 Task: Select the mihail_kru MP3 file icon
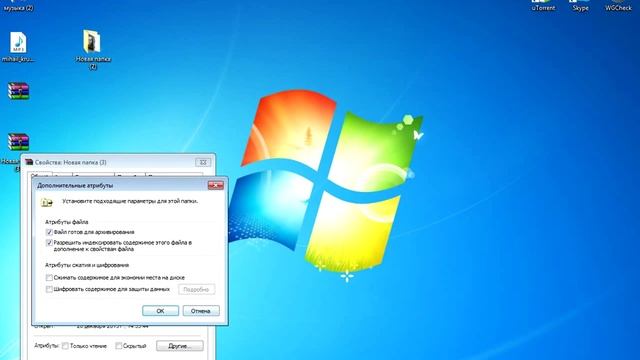point(18,42)
